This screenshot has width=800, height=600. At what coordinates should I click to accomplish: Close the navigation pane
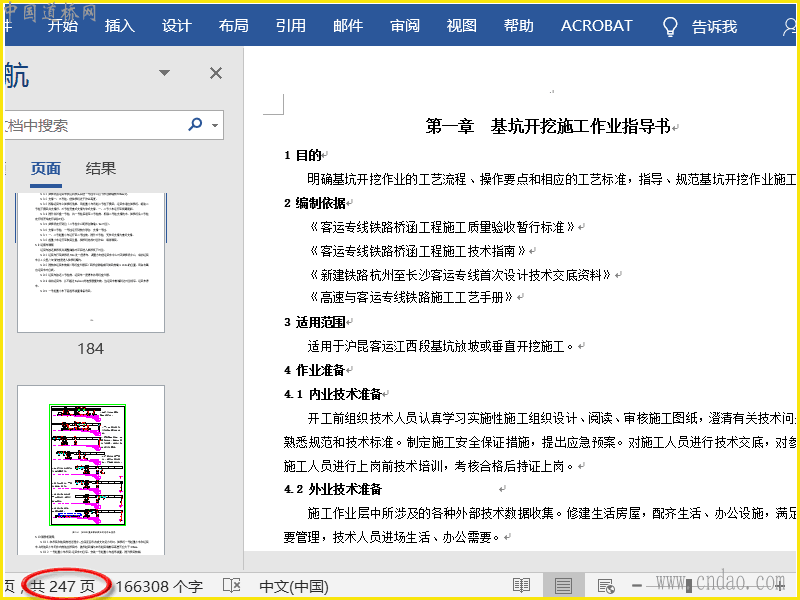tap(216, 73)
